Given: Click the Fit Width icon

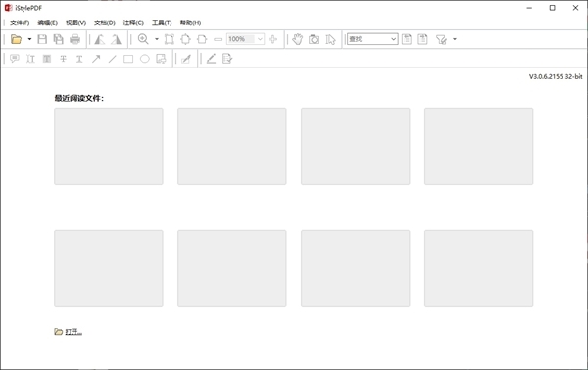Looking at the screenshot, I should [202, 39].
